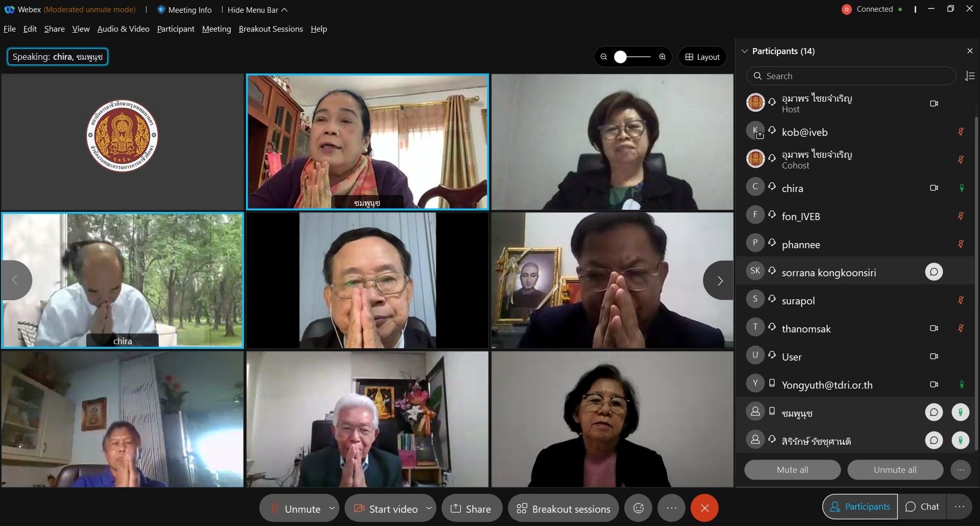The image size is (980, 526).
Task: Zoom out video grid with minus magnifier
Action: [604, 57]
